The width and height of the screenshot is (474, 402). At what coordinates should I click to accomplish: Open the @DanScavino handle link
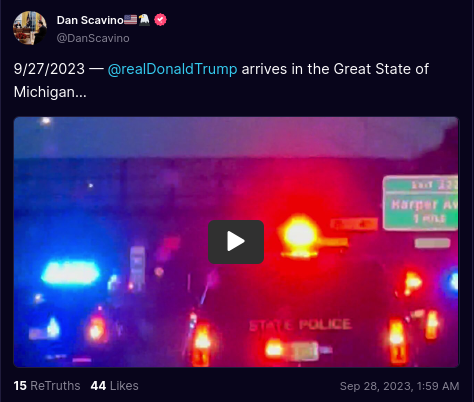pos(93,38)
